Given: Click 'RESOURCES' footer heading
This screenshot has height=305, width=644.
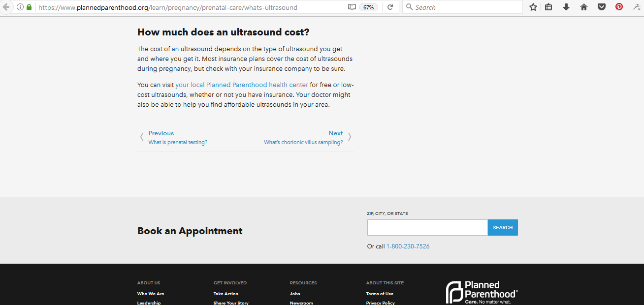Looking at the screenshot, I should [x=303, y=283].
